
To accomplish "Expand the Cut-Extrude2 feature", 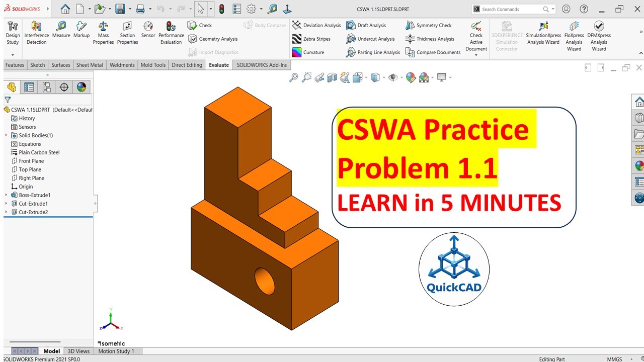I will pyautogui.click(x=6, y=212).
